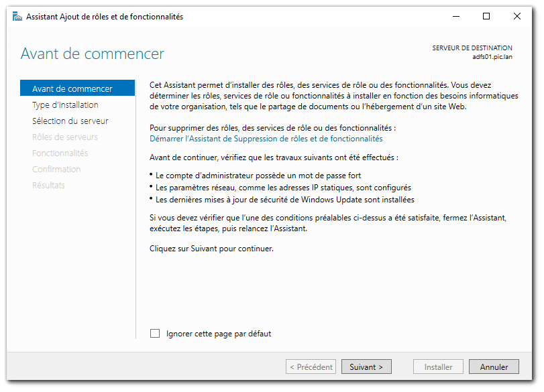Go to "Sélection du serveur" step

[71, 121]
